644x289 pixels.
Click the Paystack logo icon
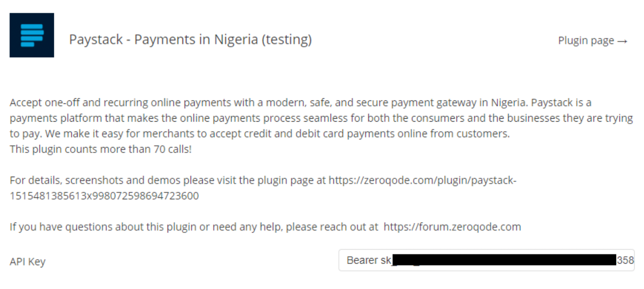(32, 35)
